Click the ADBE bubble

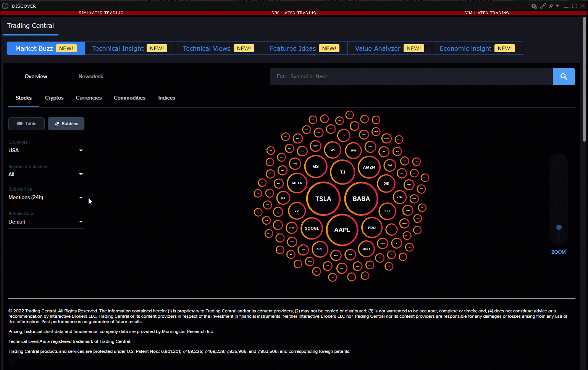point(409,185)
